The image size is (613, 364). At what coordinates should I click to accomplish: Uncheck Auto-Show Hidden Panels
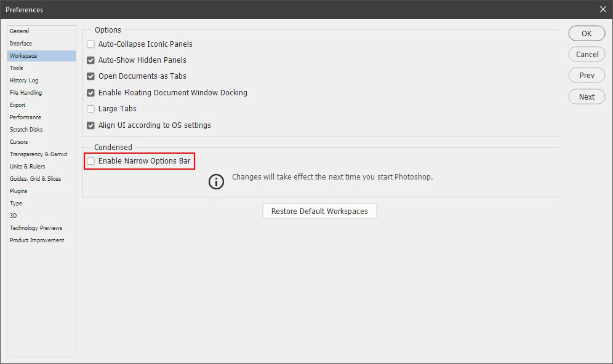pos(90,60)
